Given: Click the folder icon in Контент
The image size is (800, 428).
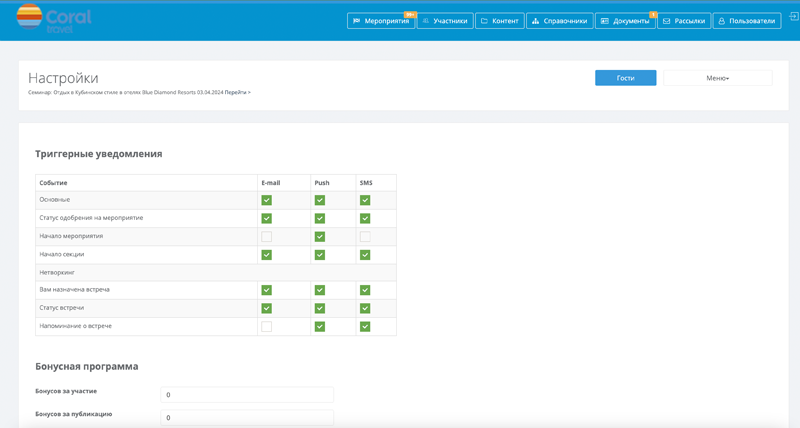Looking at the screenshot, I should point(484,21).
